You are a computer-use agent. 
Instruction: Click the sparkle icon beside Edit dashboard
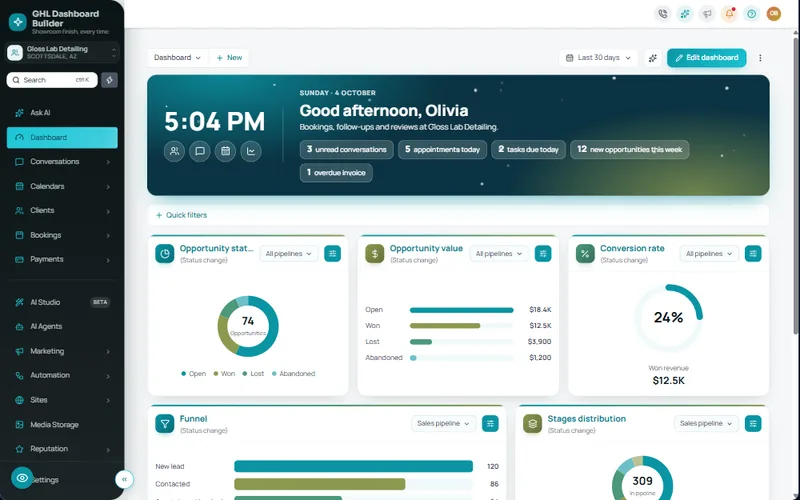coord(653,58)
